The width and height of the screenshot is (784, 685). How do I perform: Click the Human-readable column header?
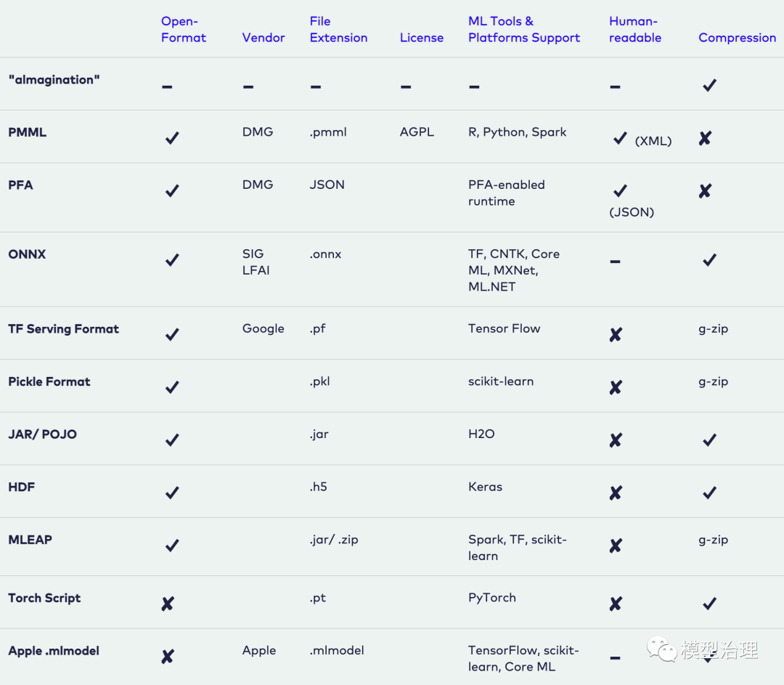point(635,30)
